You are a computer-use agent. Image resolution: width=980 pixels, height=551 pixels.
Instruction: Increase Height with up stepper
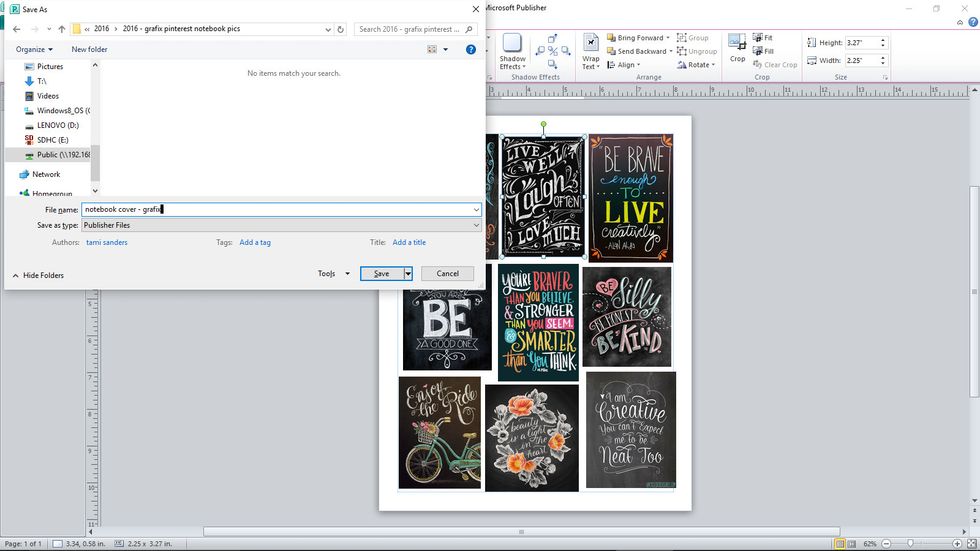pyautogui.click(x=882, y=40)
